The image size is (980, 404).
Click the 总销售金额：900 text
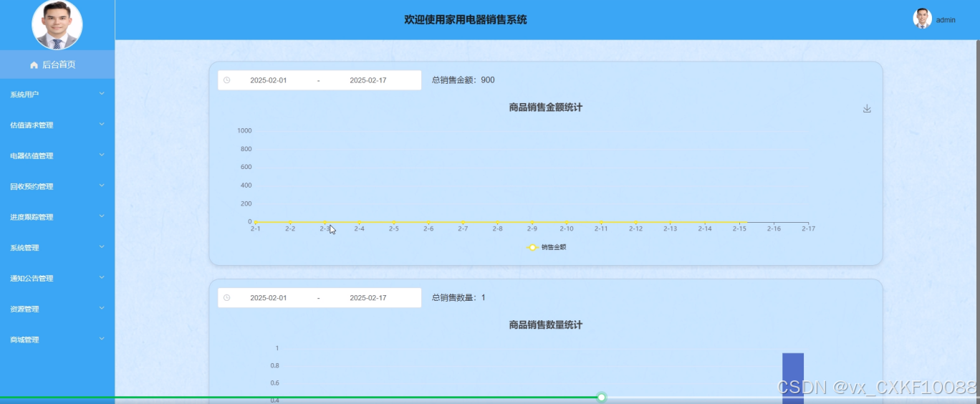click(x=463, y=80)
